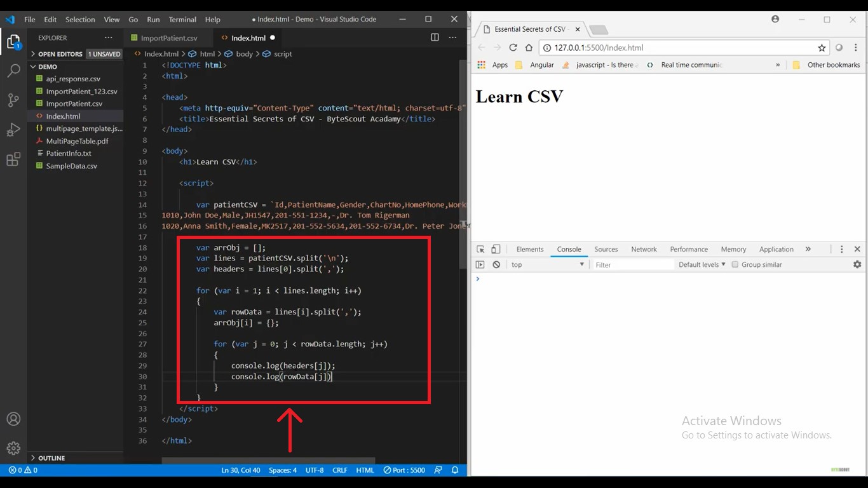Toggle the DevTools device toolbar icon
Viewport: 868px width, 488px height.
[496, 249]
